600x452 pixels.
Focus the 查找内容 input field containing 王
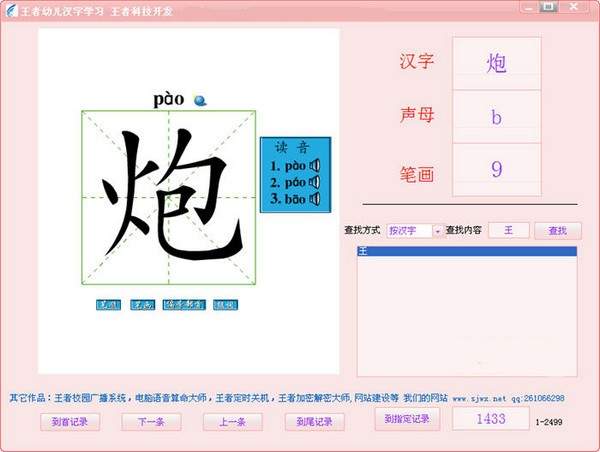(x=509, y=230)
